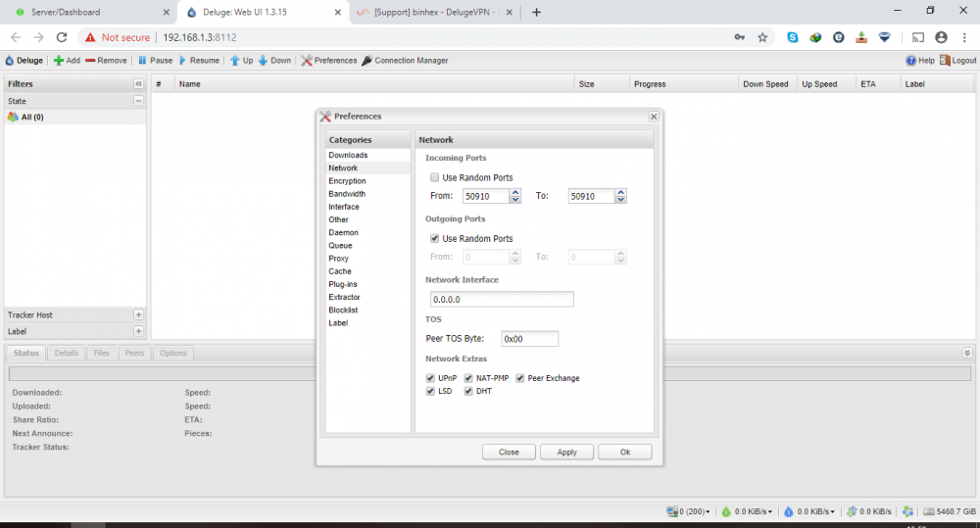Reload the browser page
The height and width of the screenshot is (528, 980).
pyautogui.click(x=61, y=37)
